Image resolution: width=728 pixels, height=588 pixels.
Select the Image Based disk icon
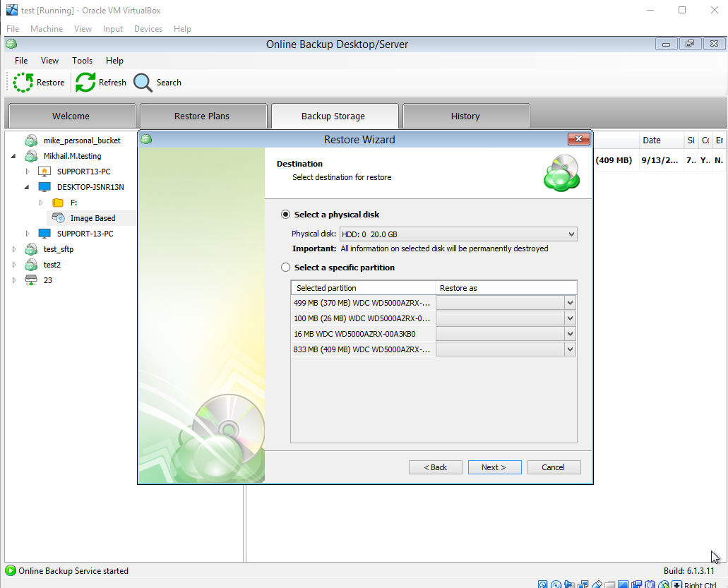[x=58, y=217]
